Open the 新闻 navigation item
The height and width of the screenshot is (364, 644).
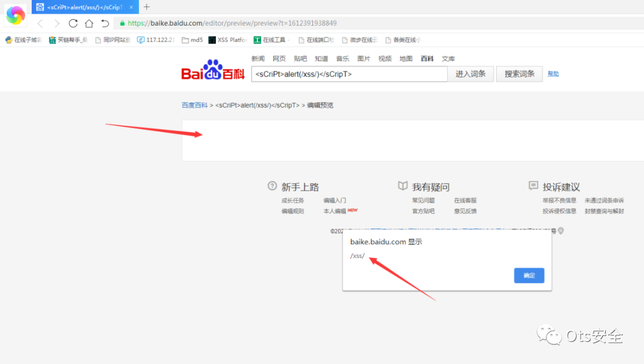coord(258,59)
